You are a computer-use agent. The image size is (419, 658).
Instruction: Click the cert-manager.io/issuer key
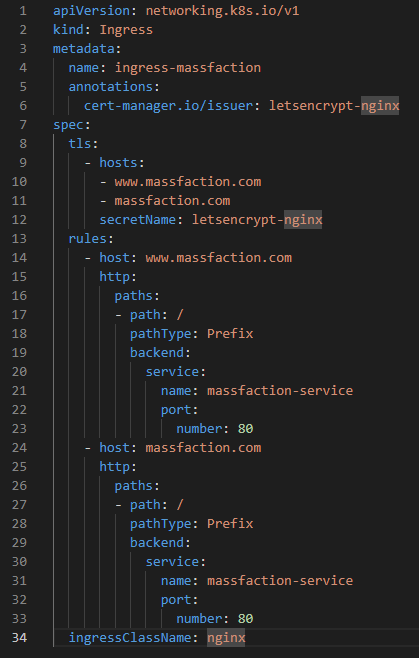click(168, 106)
